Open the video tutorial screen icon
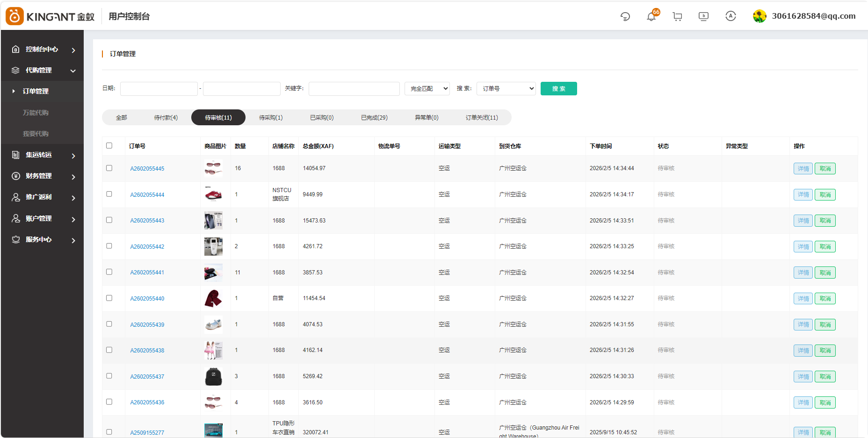 703,17
